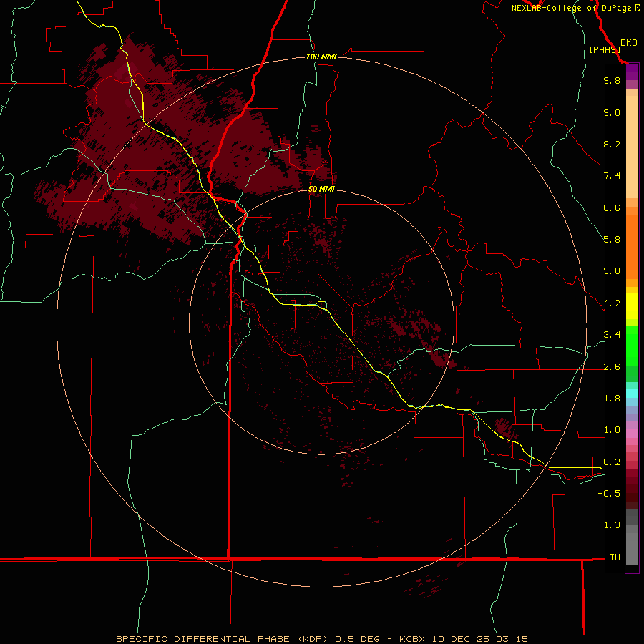Click the 5.0 value on color scale
644x644 pixels.
point(612,271)
